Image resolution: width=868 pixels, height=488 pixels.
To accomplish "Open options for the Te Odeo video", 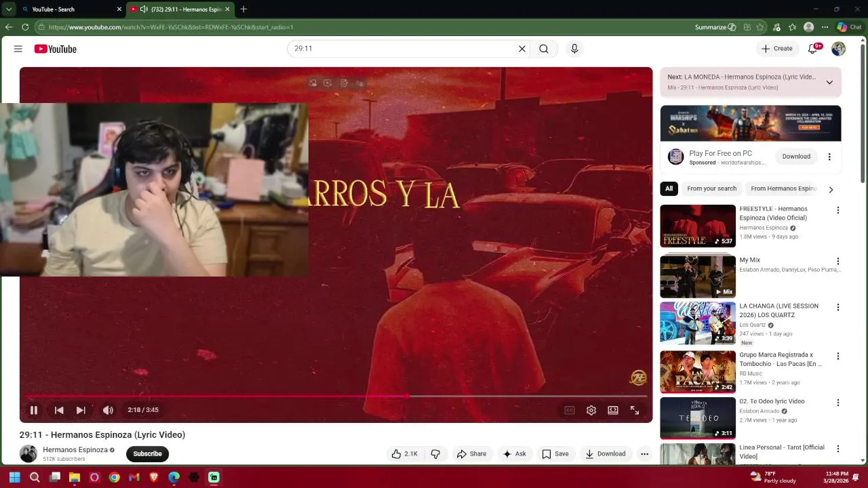I will click(838, 403).
